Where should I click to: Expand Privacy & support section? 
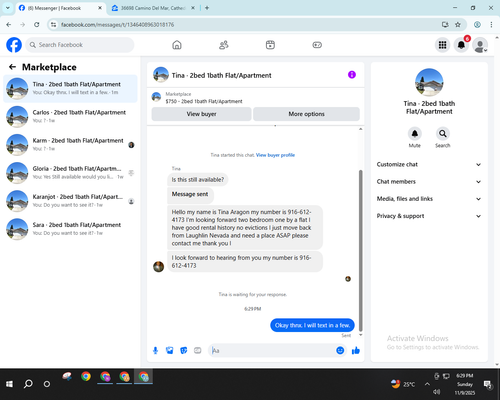[429, 216]
